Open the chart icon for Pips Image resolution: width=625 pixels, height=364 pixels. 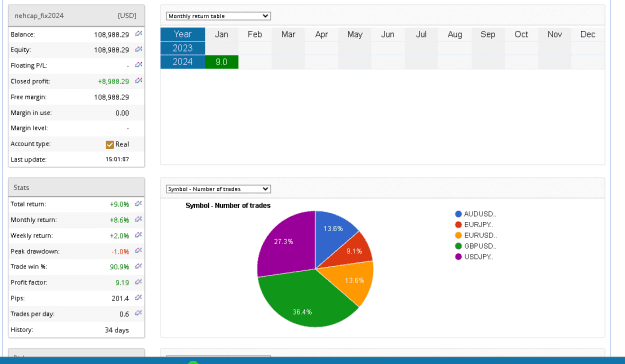pos(138,297)
